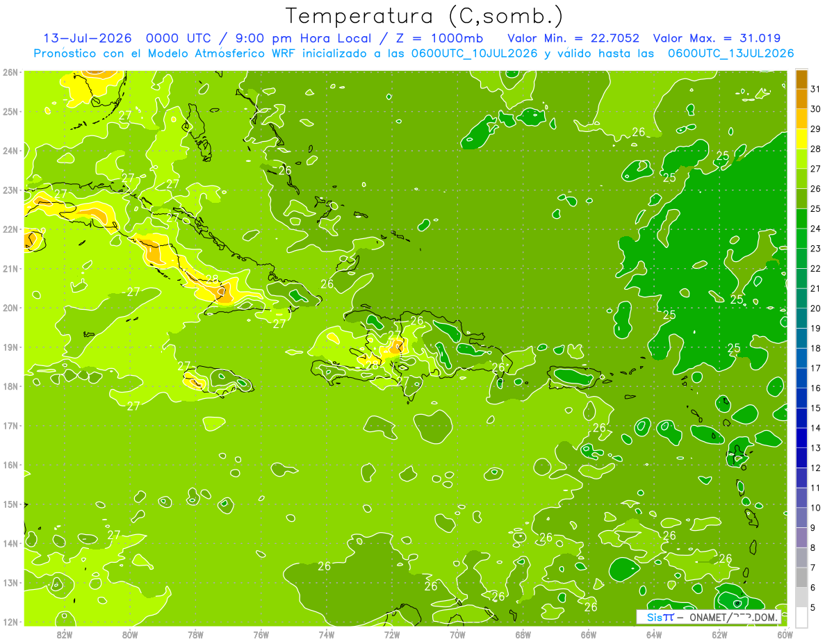
Task: Pick the gray color bar segment between 6 and 7
Action: (801, 577)
